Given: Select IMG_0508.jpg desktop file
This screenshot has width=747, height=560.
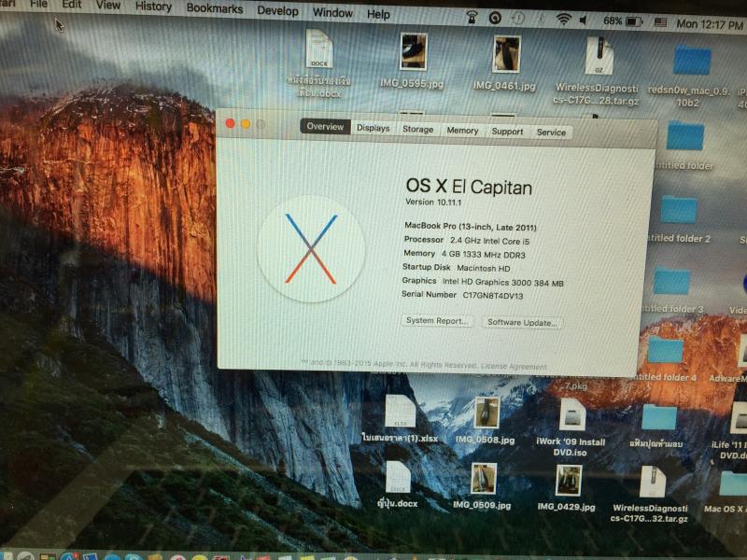Looking at the screenshot, I should 486,413.
